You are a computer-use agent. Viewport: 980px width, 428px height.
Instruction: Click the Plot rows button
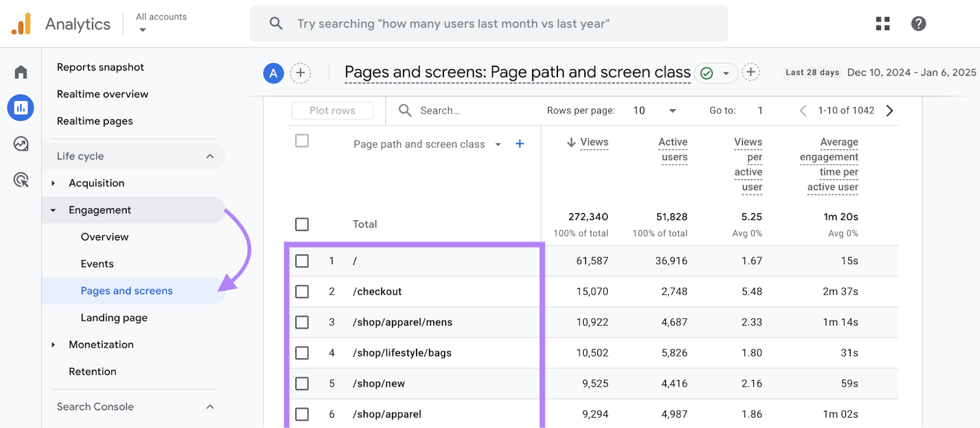pyautogui.click(x=332, y=110)
